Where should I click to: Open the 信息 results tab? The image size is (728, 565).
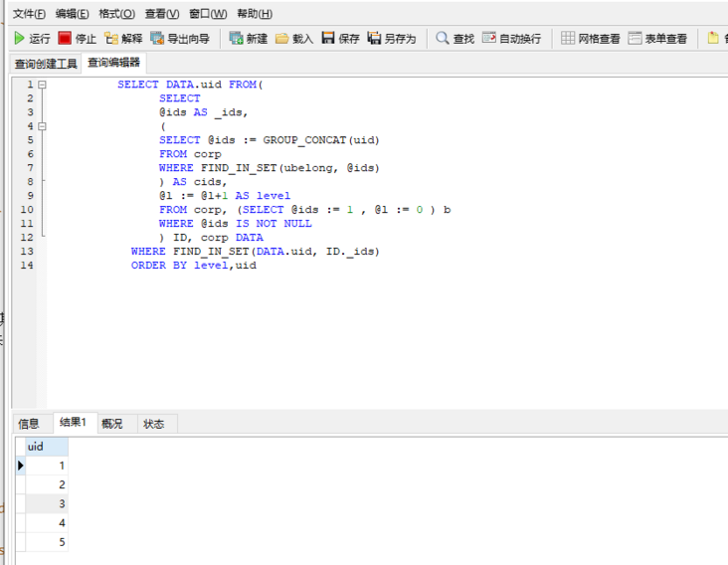[x=29, y=424]
